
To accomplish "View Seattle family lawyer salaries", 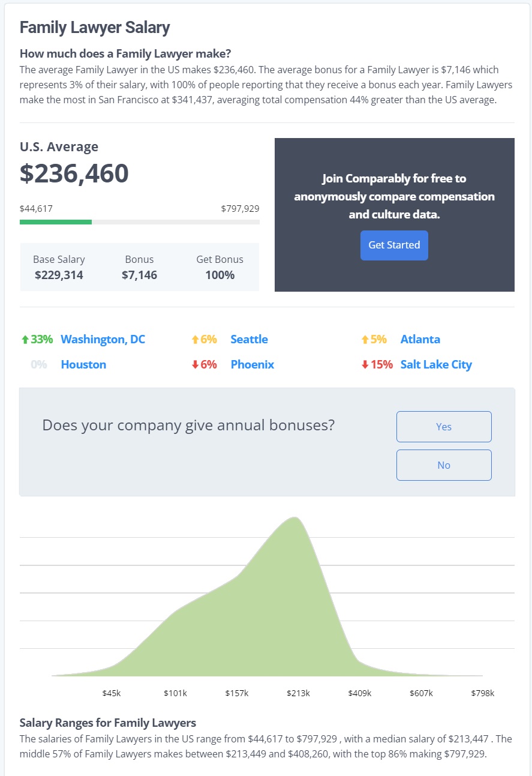I will tap(249, 339).
